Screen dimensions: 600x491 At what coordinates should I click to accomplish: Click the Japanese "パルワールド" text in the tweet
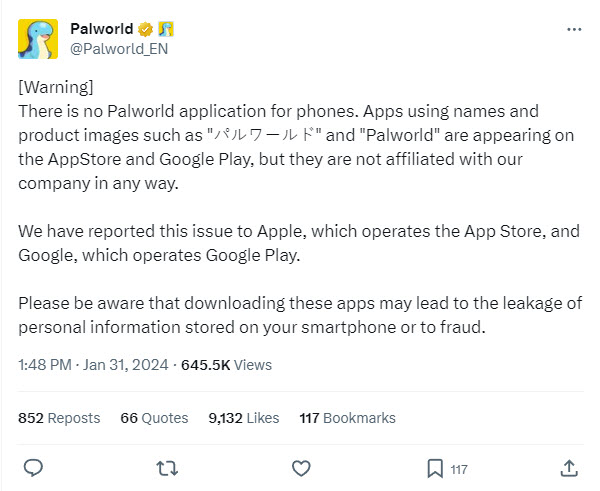(264, 135)
